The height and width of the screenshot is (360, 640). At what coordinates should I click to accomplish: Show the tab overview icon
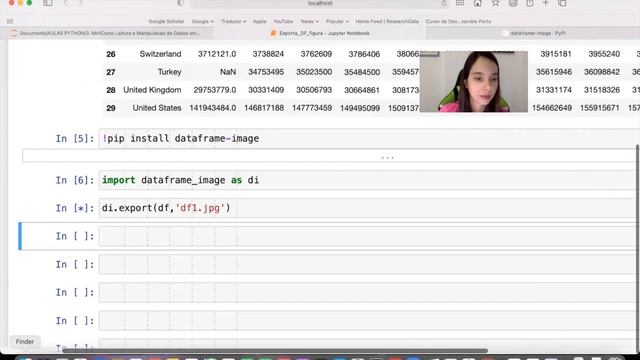click(x=562, y=3)
